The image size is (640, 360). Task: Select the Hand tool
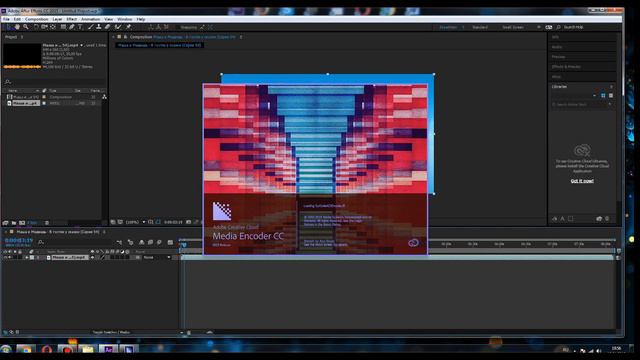tap(17, 27)
